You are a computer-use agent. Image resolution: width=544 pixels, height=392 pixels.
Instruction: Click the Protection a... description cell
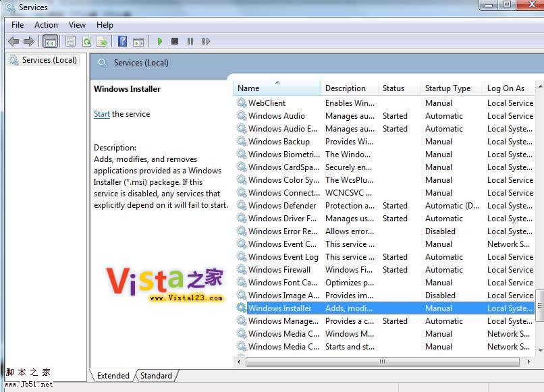[350, 205]
